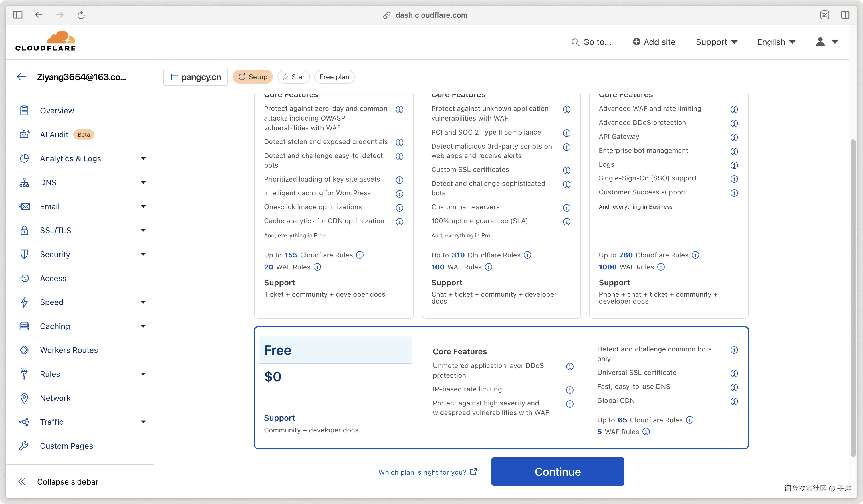Click the info icon beside API Gateway

coord(734,137)
